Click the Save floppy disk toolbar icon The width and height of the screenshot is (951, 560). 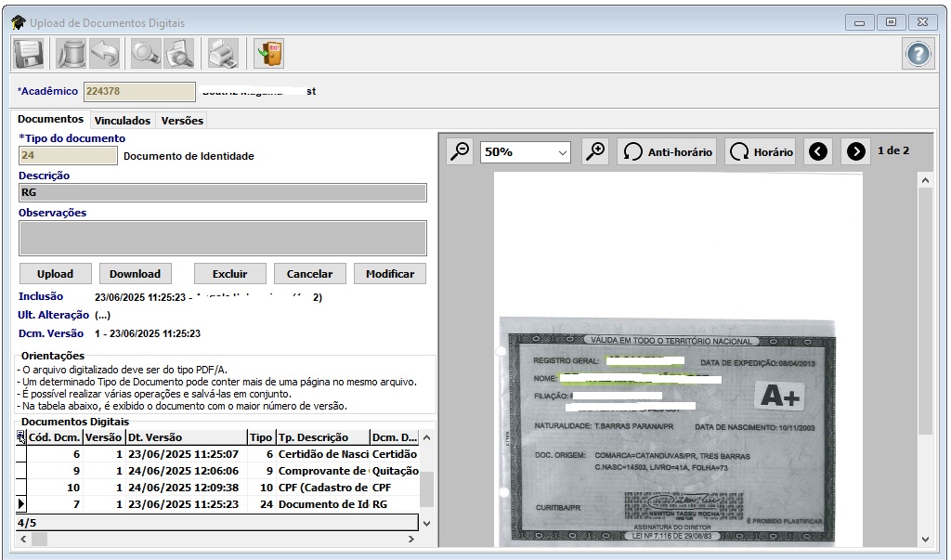(29, 54)
